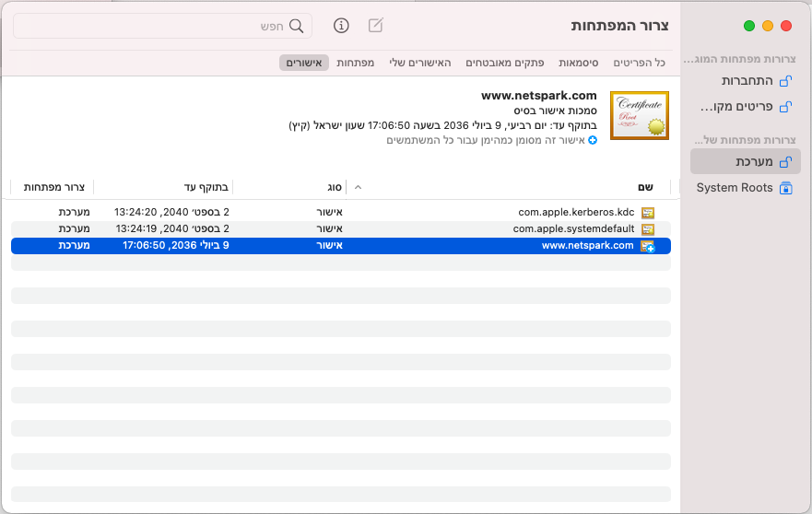The width and height of the screenshot is (812, 514).
Task: Click the אישור type cell for com.apple.kerberos.kdc
Action: pos(329,212)
